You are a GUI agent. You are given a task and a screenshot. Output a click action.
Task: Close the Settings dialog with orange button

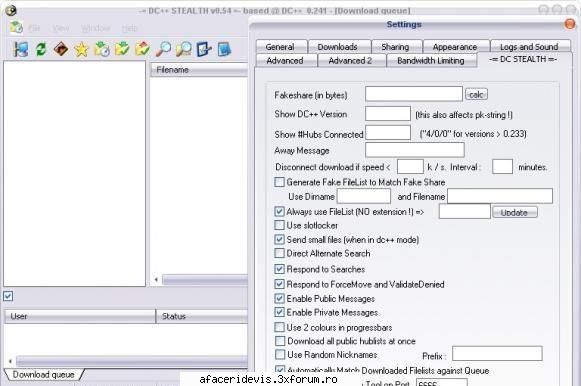click(x=570, y=24)
